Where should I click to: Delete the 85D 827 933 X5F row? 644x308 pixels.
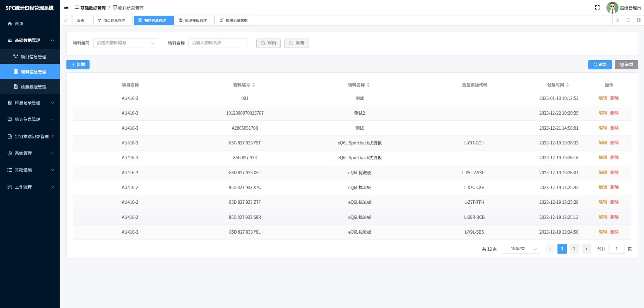614,173
